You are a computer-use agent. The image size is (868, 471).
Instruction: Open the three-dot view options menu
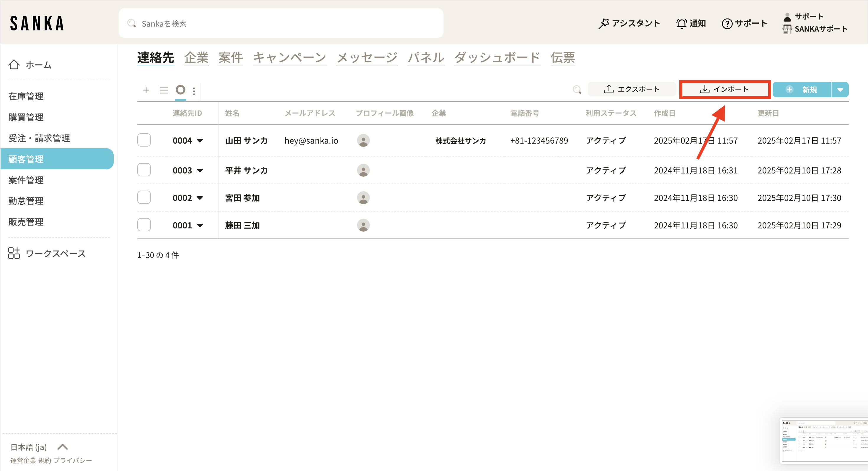[x=194, y=91]
